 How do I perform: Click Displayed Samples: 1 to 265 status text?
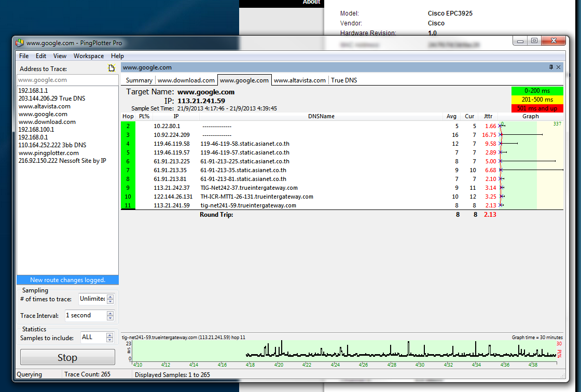(x=172, y=374)
